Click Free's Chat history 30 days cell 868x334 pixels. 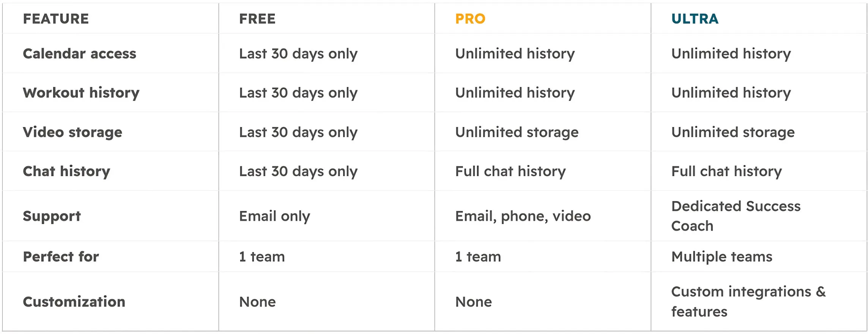pyautogui.click(x=298, y=171)
